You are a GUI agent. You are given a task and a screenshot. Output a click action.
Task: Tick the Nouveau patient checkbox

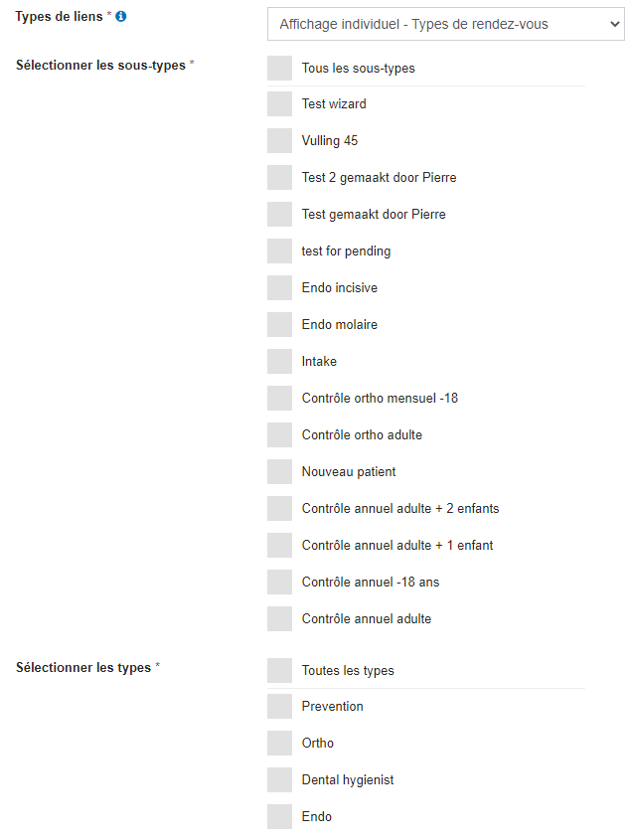[x=279, y=472]
